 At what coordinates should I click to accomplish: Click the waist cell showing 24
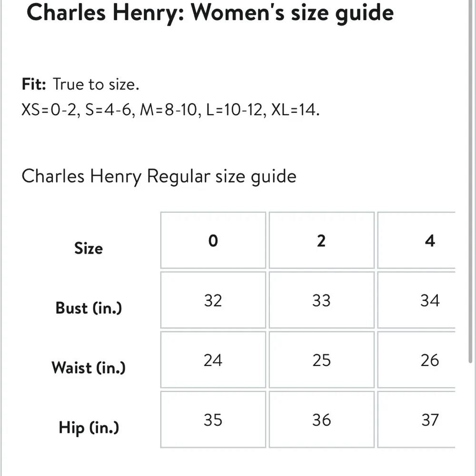(x=213, y=360)
